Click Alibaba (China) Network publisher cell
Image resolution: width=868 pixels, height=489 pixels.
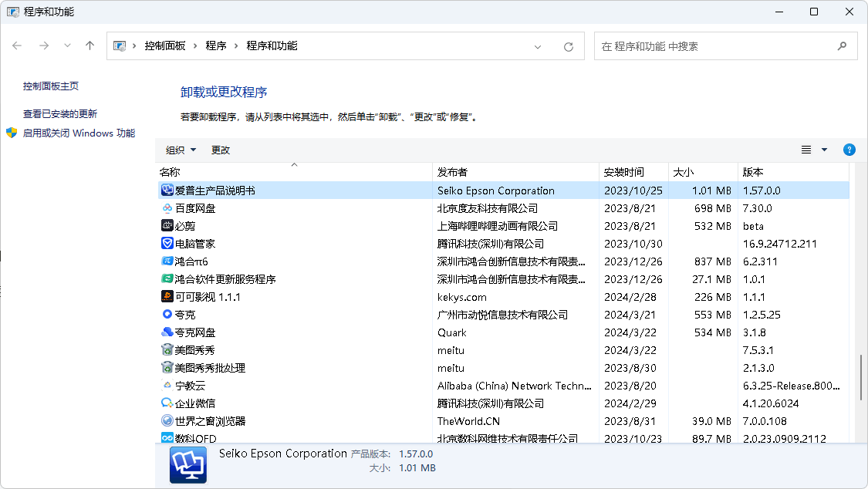point(515,386)
